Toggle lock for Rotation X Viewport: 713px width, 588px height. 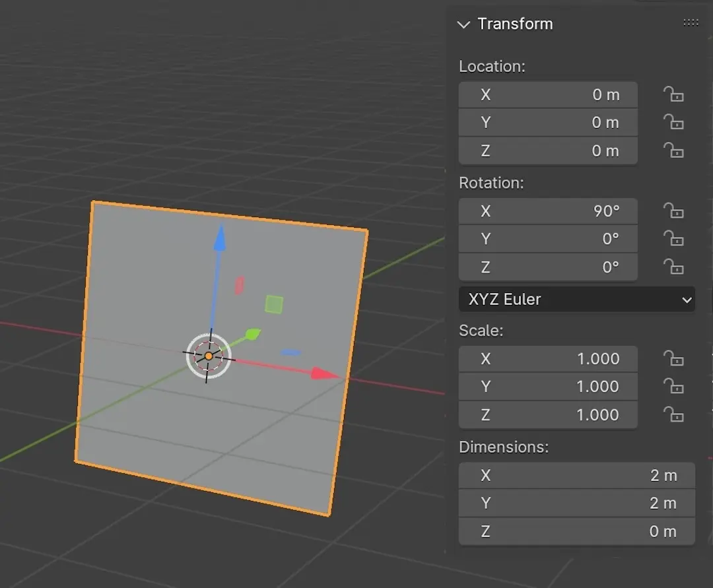[673, 211]
